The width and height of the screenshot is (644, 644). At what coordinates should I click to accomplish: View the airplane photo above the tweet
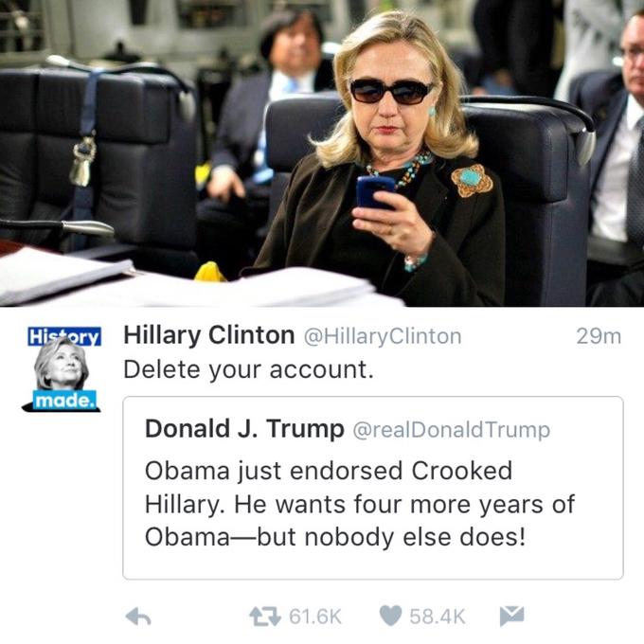click(322, 153)
